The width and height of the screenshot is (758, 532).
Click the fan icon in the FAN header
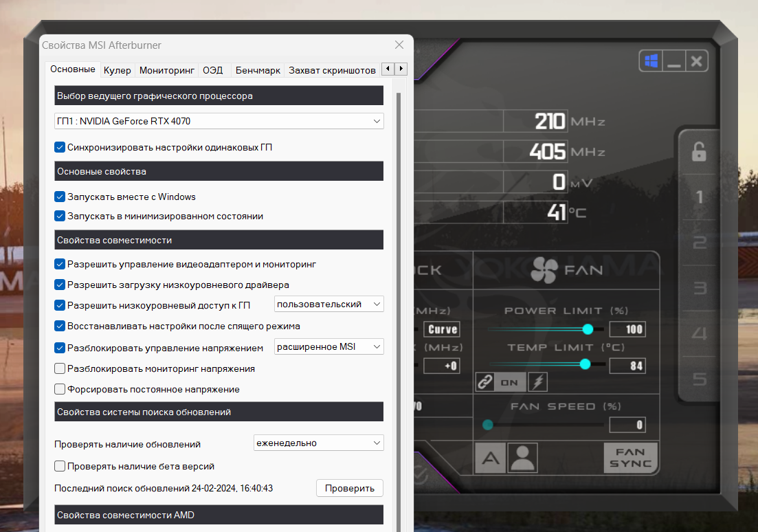click(544, 270)
